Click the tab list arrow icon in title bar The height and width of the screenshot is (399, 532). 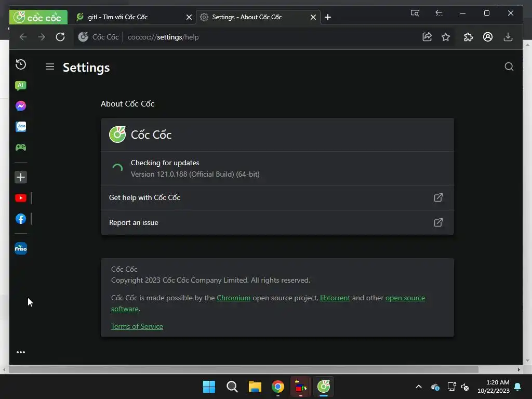point(439,13)
